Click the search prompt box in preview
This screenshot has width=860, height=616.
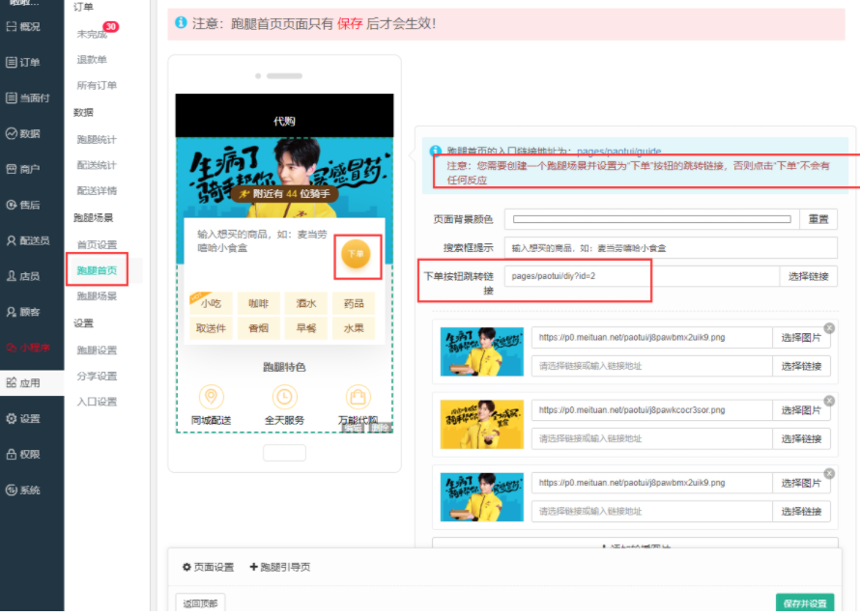[x=262, y=241]
